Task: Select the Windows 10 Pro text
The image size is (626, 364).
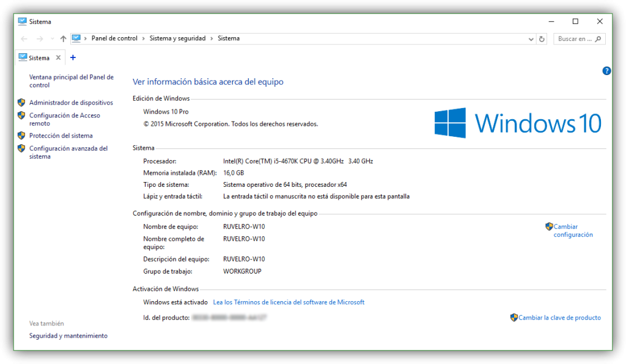Action: coord(166,112)
